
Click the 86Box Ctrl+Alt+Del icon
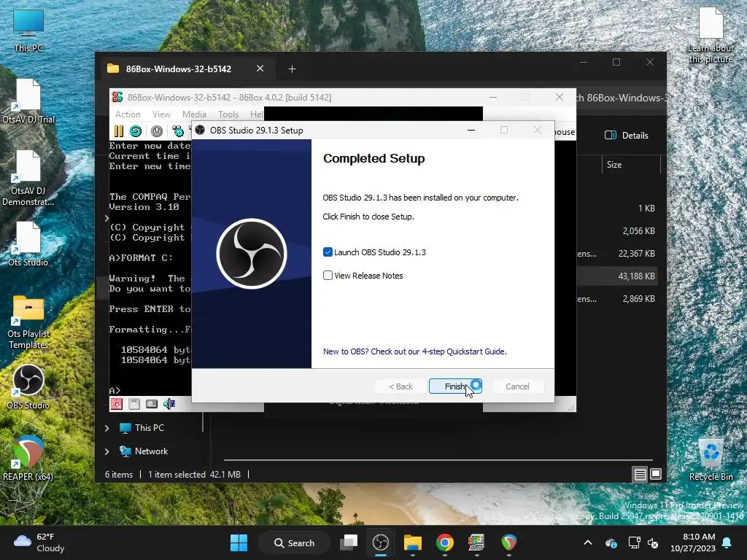point(178,131)
